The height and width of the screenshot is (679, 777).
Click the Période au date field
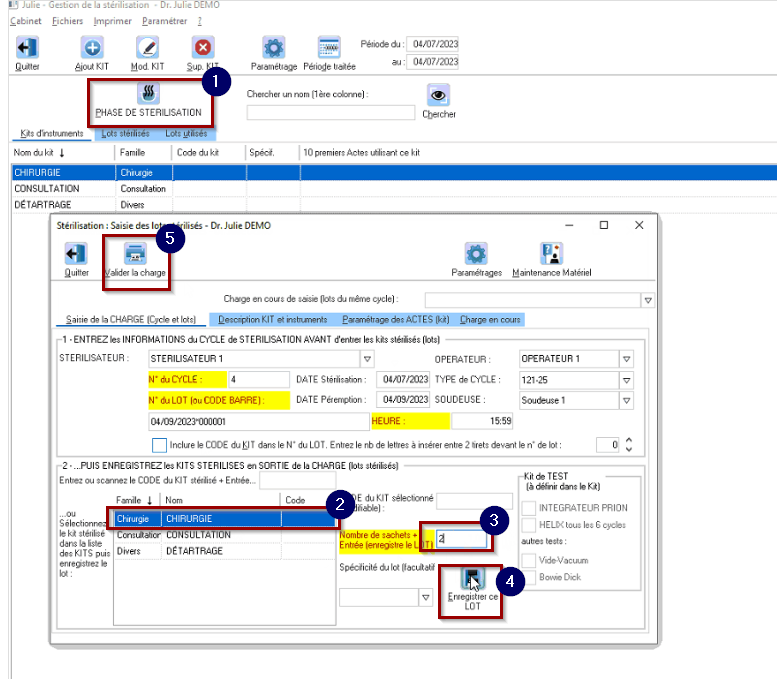click(x=433, y=62)
